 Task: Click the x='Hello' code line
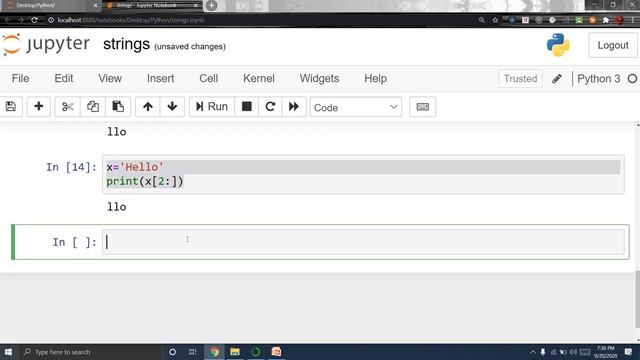(135, 167)
